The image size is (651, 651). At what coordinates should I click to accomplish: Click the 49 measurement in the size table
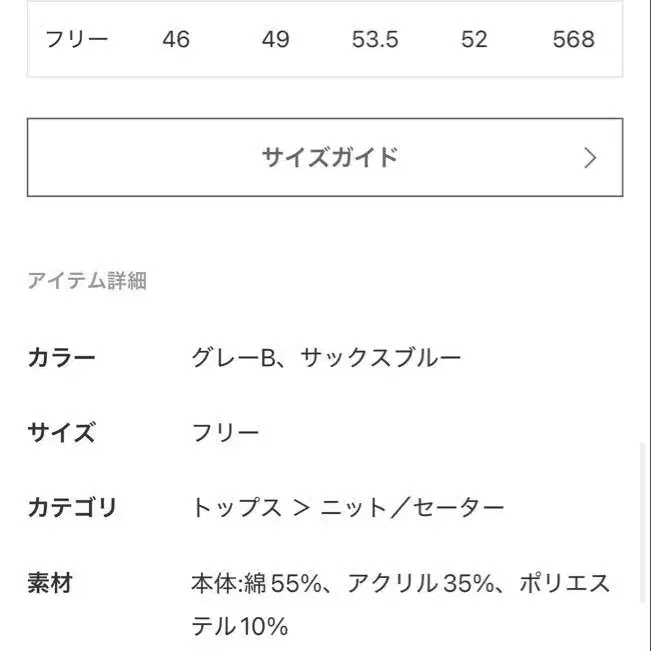coord(275,40)
